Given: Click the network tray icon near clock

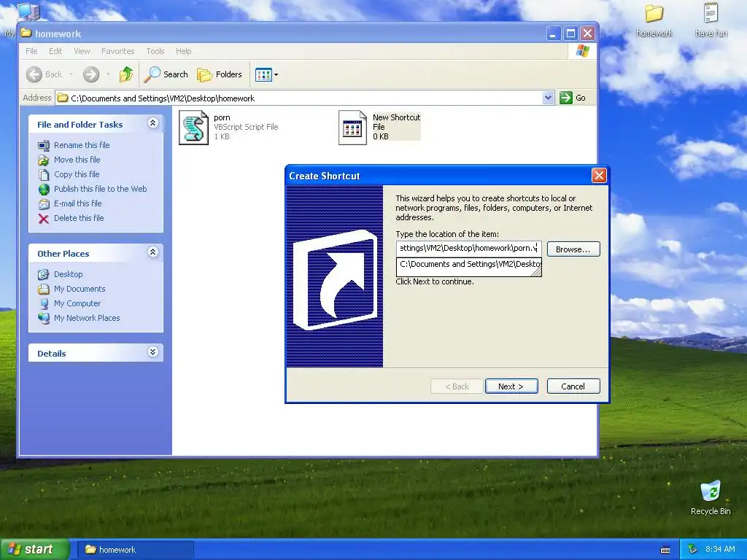Looking at the screenshot, I should 693,550.
